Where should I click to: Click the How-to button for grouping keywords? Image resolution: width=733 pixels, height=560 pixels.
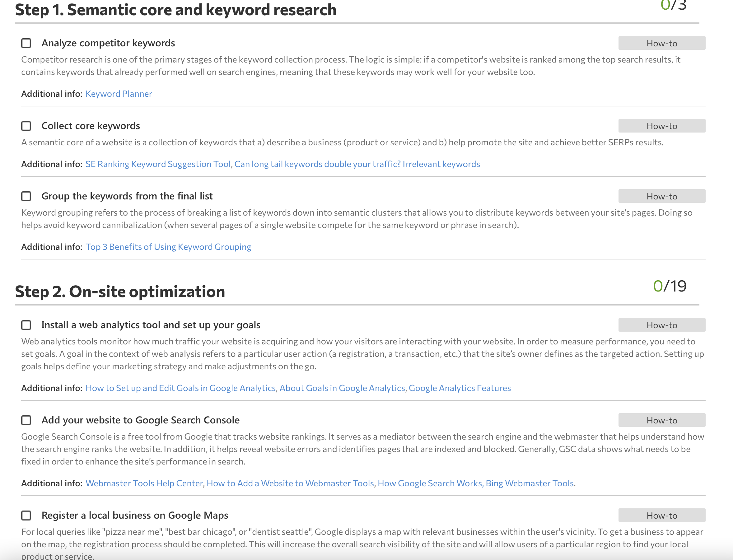(661, 196)
